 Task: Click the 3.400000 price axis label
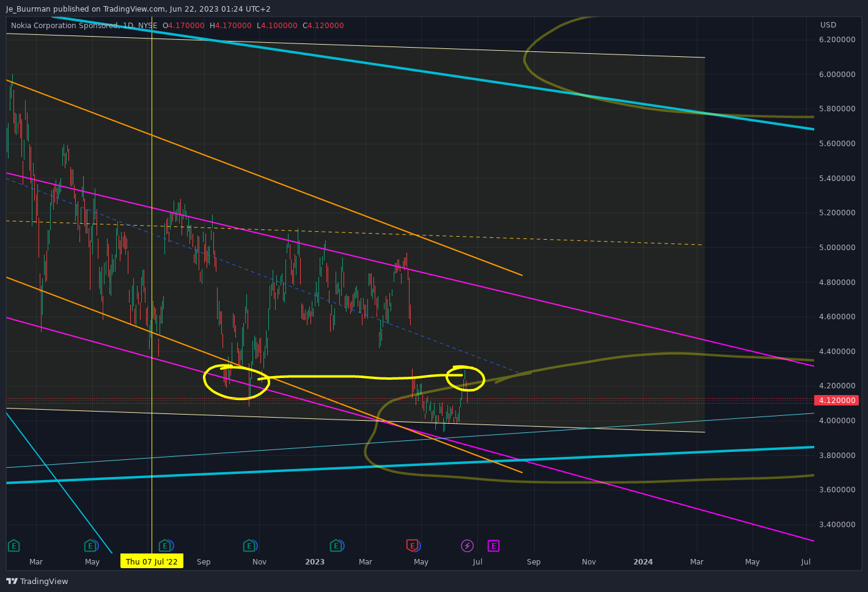[x=837, y=525]
